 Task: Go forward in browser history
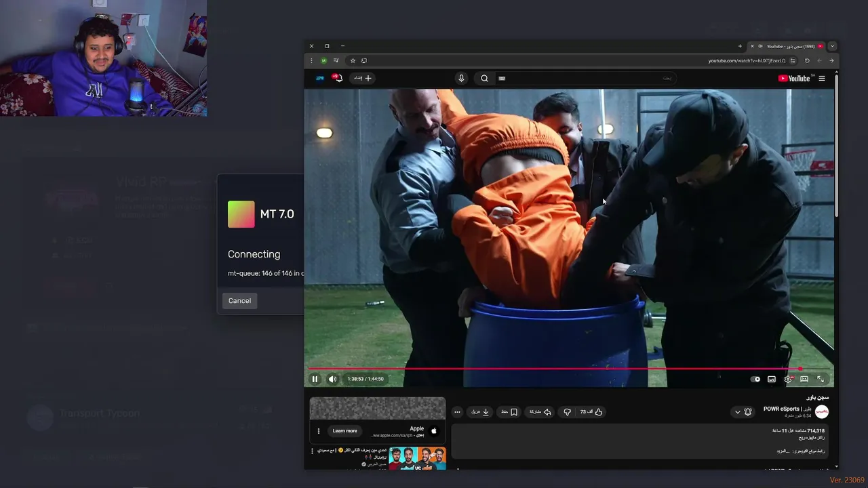819,60
